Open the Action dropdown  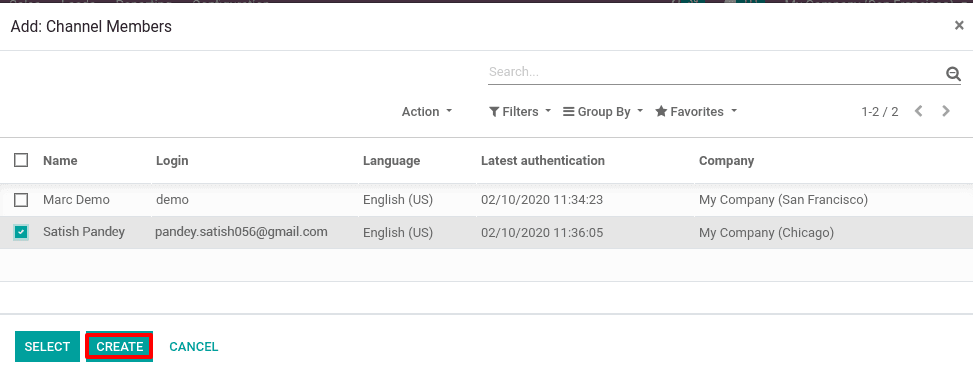point(427,112)
